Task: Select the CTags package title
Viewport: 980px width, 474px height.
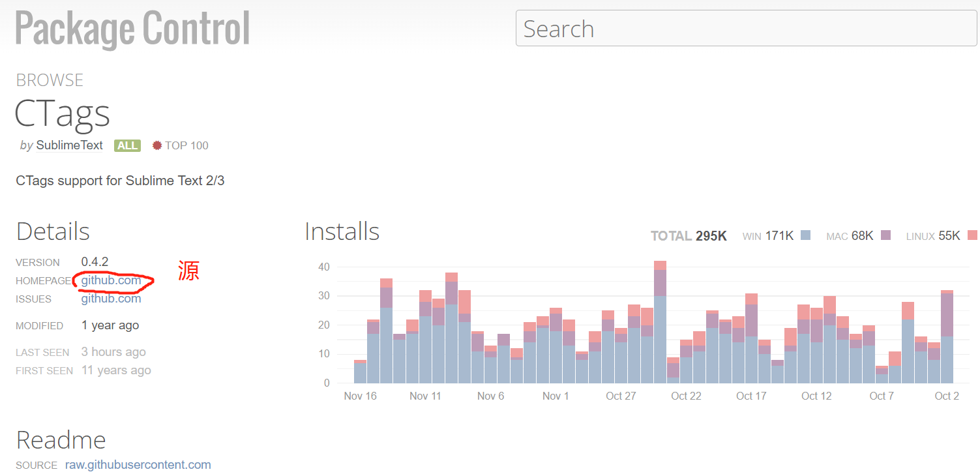Action: click(x=63, y=113)
